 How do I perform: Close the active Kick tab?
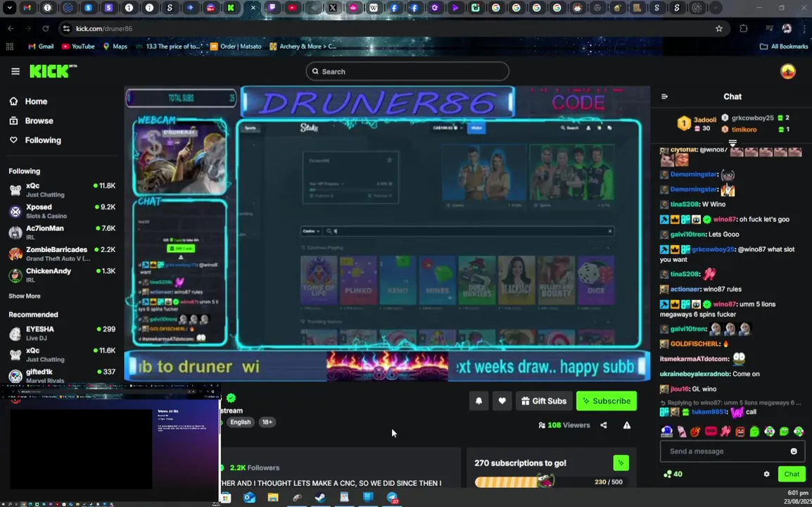tap(253, 8)
